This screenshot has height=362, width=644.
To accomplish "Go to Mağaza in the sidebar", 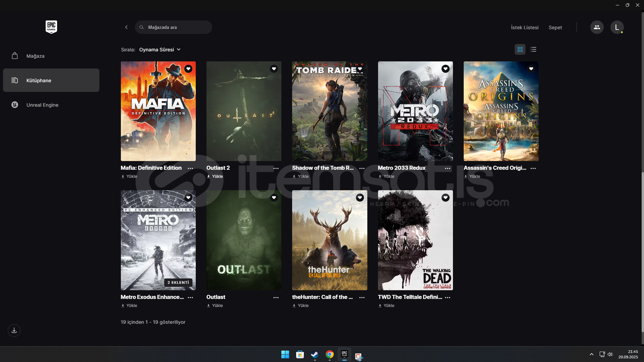I will pos(35,56).
